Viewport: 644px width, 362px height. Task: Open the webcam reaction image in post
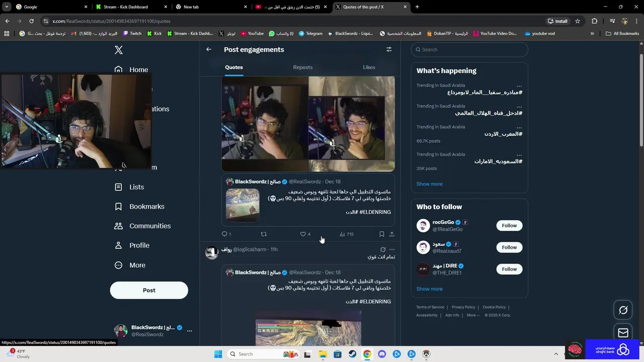(308, 124)
